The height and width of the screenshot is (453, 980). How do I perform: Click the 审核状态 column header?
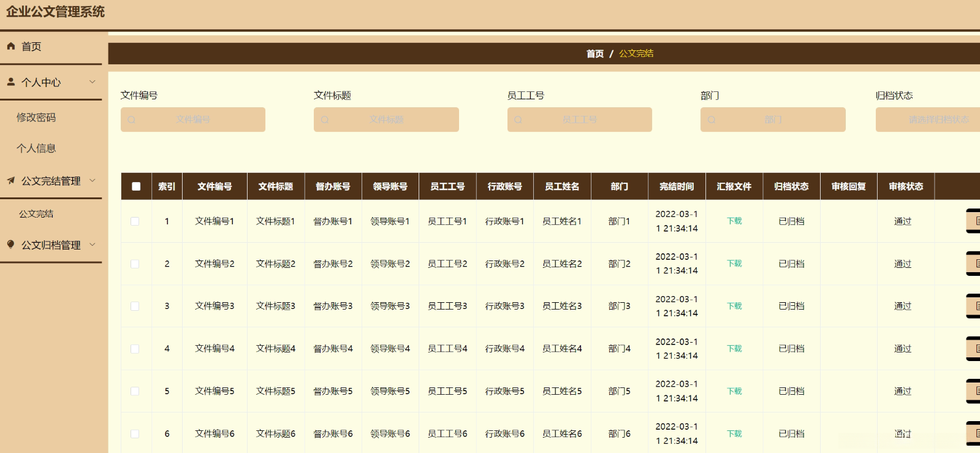click(x=906, y=186)
